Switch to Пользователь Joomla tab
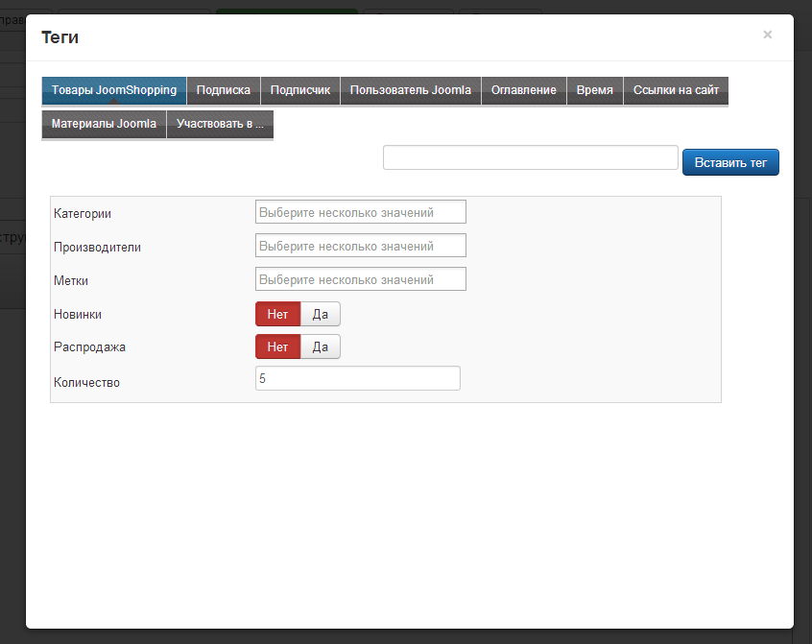Image resolution: width=812 pixels, height=644 pixels. click(410, 90)
